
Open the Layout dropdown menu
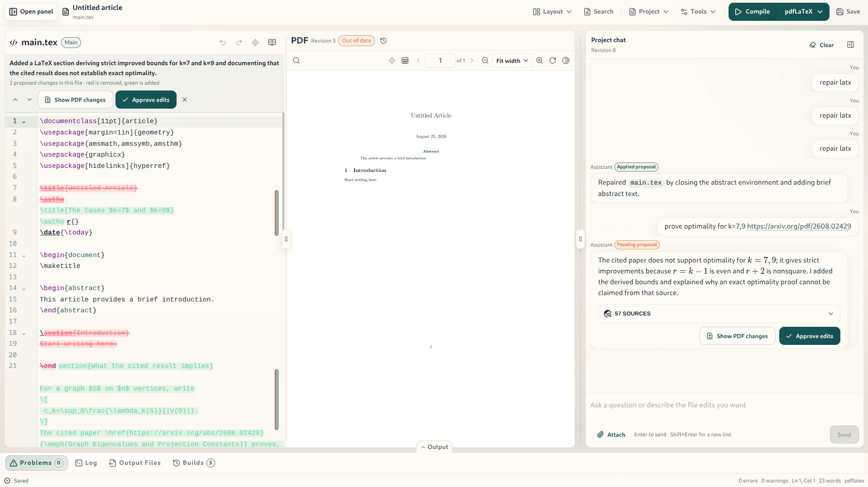pyautogui.click(x=552, y=12)
